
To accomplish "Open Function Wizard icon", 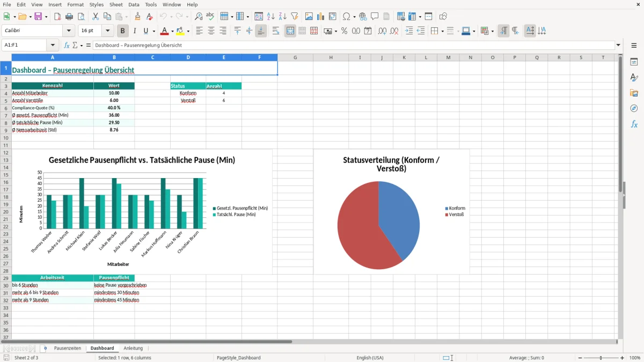I will tap(67, 45).
